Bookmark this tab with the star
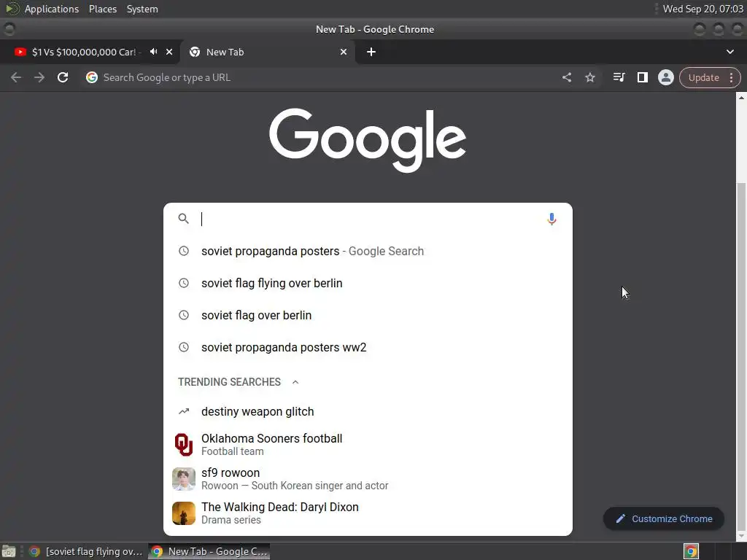747x560 pixels. 589,77
